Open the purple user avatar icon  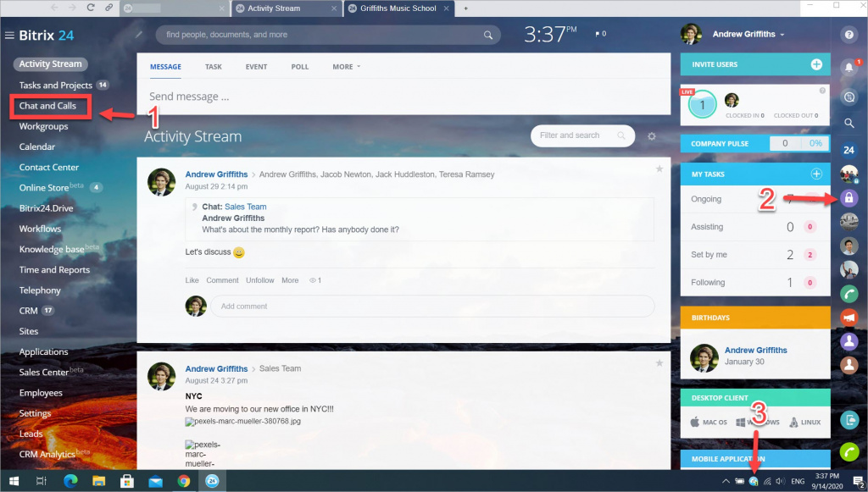[849, 341]
